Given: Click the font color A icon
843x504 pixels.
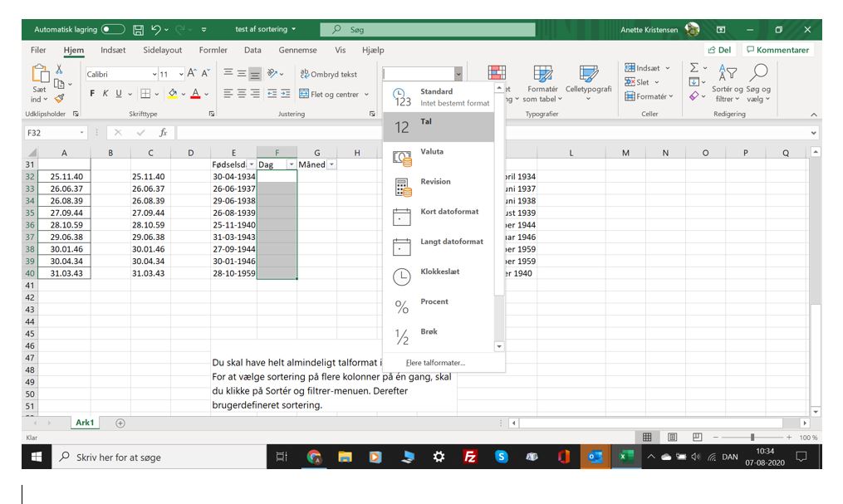Looking at the screenshot, I should coord(196,94).
